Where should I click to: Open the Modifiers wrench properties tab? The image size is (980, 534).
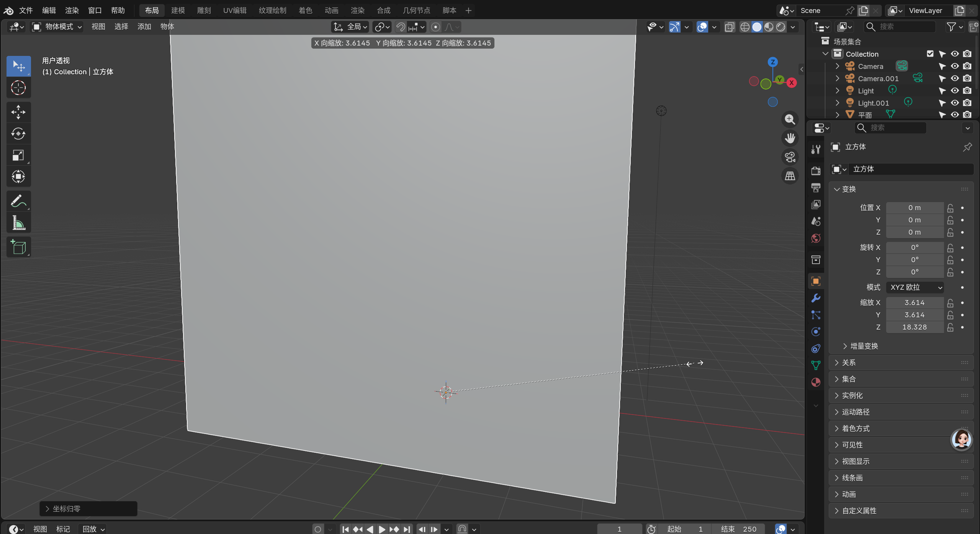tap(816, 298)
